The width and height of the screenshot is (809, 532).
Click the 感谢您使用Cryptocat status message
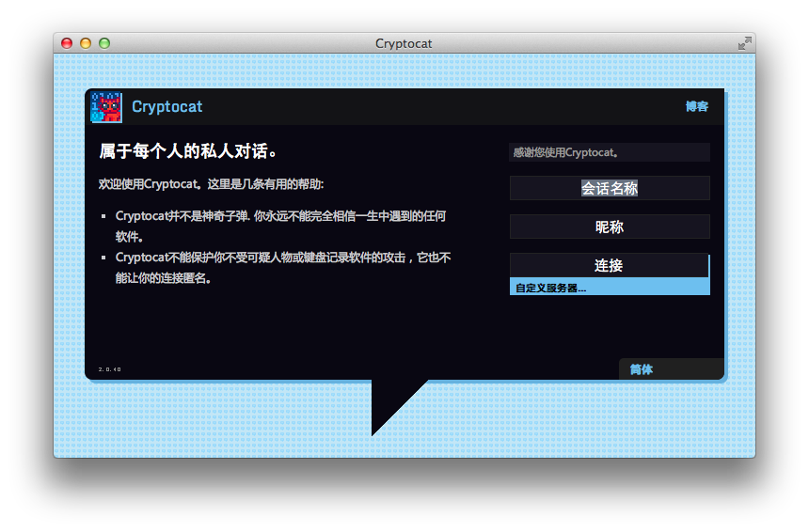pos(610,152)
